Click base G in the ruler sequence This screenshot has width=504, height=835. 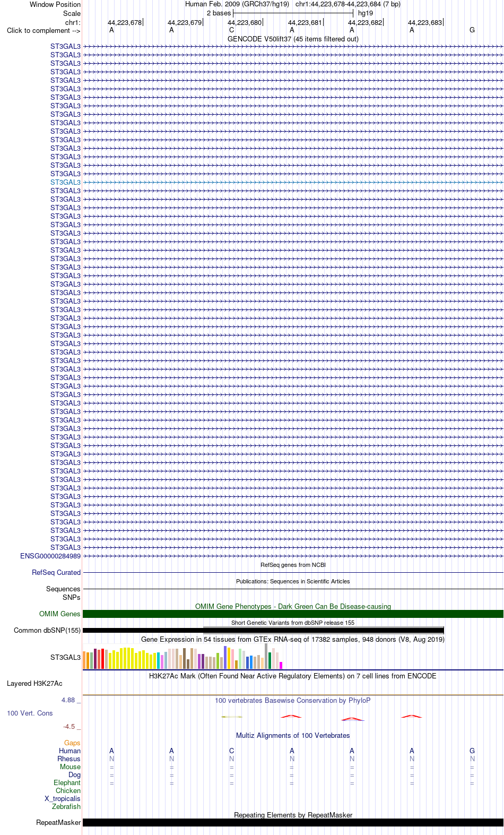(472, 30)
